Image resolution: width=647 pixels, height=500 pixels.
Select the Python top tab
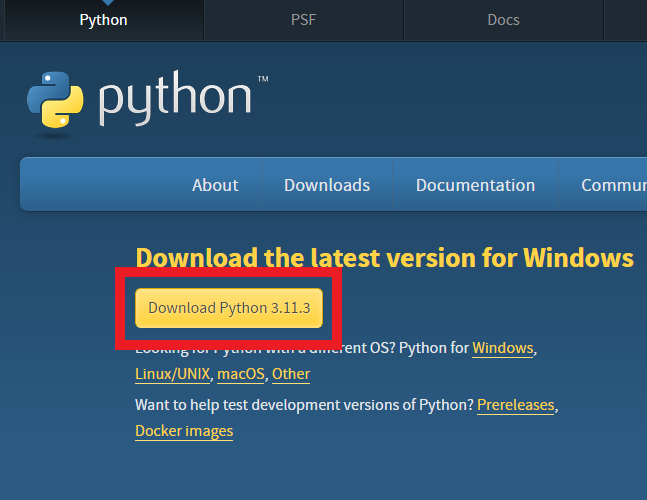pos(104,20)
